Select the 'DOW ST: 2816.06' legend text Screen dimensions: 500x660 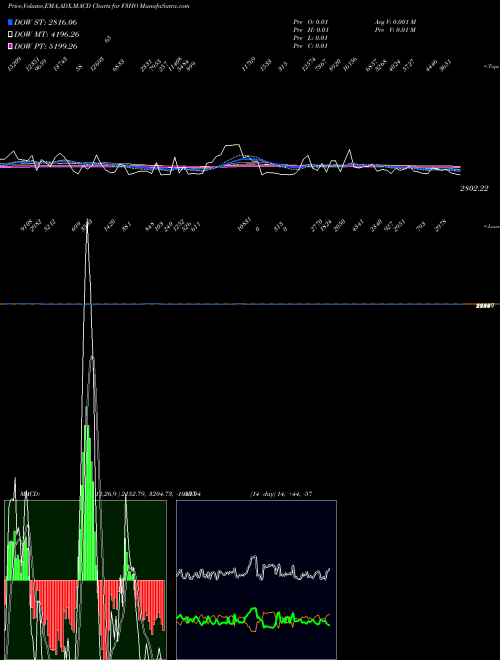tap(45, 22)
